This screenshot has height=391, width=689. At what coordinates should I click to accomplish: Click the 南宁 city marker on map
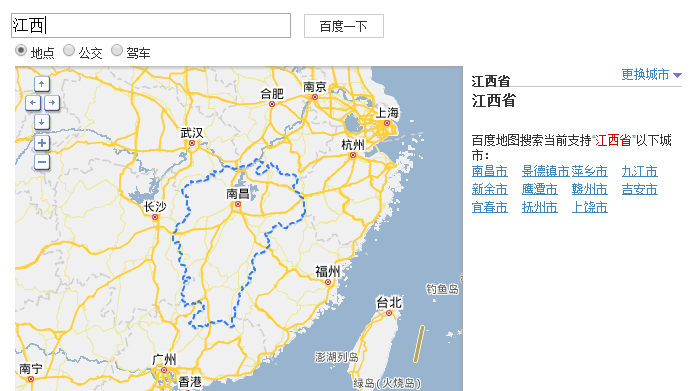[30, 379]
